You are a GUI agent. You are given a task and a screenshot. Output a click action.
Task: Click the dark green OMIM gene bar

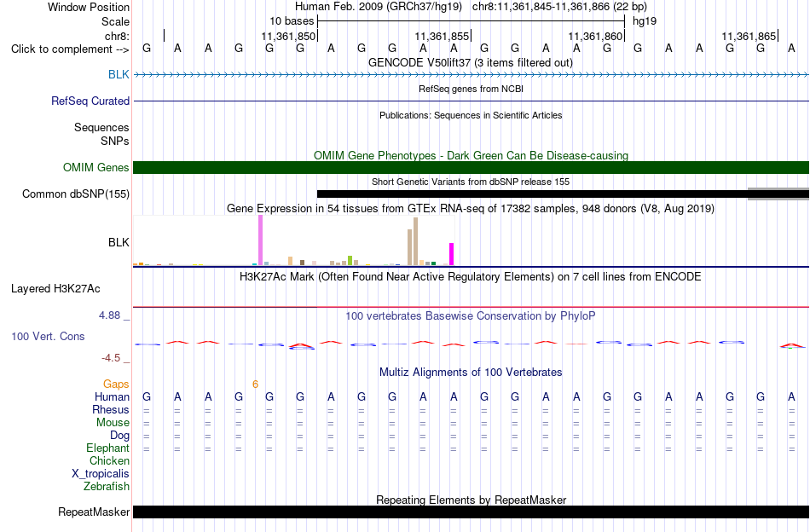(472, 167)
